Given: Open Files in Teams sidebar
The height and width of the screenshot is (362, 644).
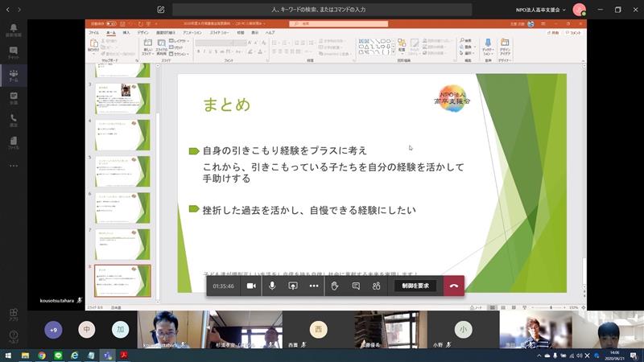Looking at the screenshot, I should [x=13, y=142].
